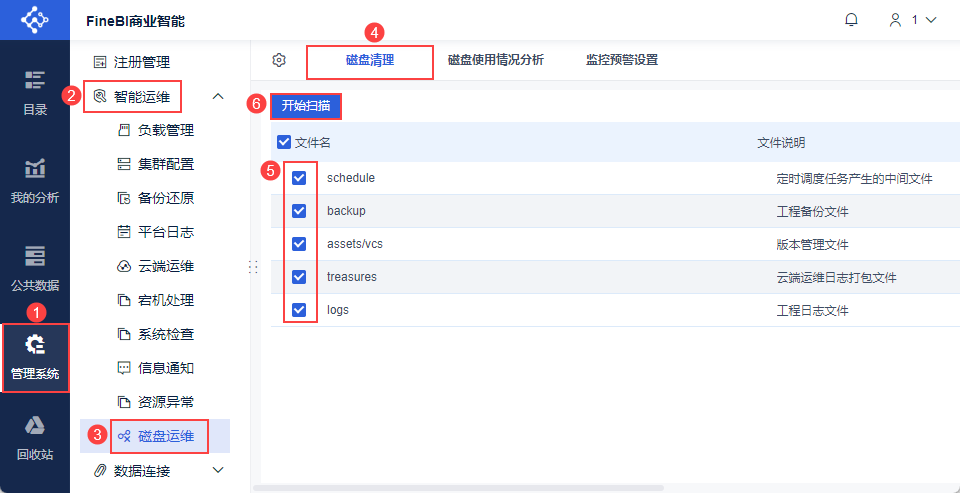Switch to the 磁盘使用情况分析 tab
The image size is (960, 493).
pyautogui.click(x=496, y=60)
